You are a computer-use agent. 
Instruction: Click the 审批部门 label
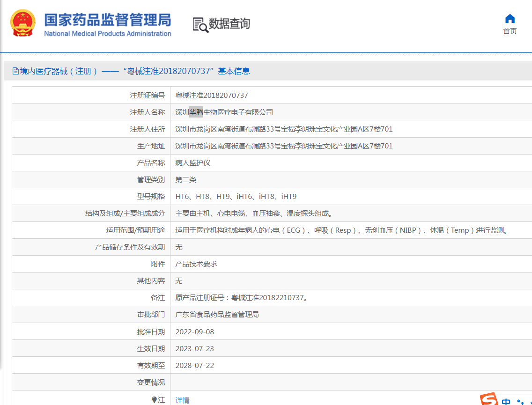[x=151, y=315]
